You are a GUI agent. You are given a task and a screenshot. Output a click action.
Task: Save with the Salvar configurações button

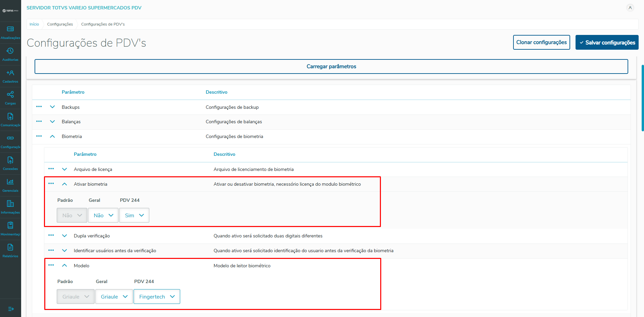click(x=607, y=42)
